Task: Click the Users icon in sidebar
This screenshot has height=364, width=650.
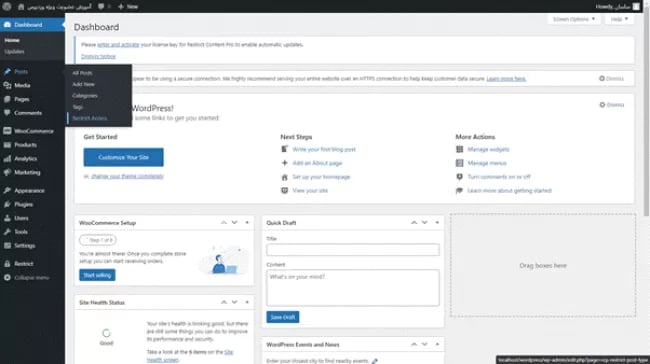Action: click(7, 218)
